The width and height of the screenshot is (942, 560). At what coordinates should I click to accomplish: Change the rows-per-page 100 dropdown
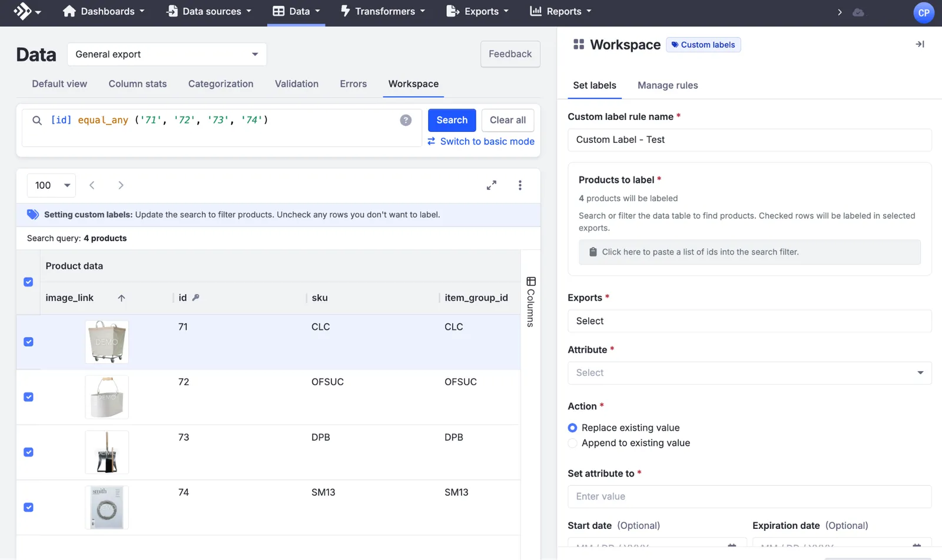pos(51,185)
